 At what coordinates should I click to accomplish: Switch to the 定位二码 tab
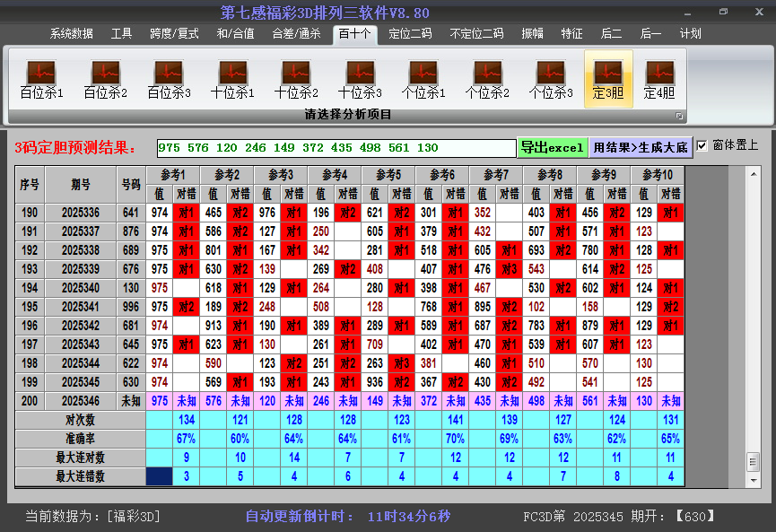click(410, 34)
